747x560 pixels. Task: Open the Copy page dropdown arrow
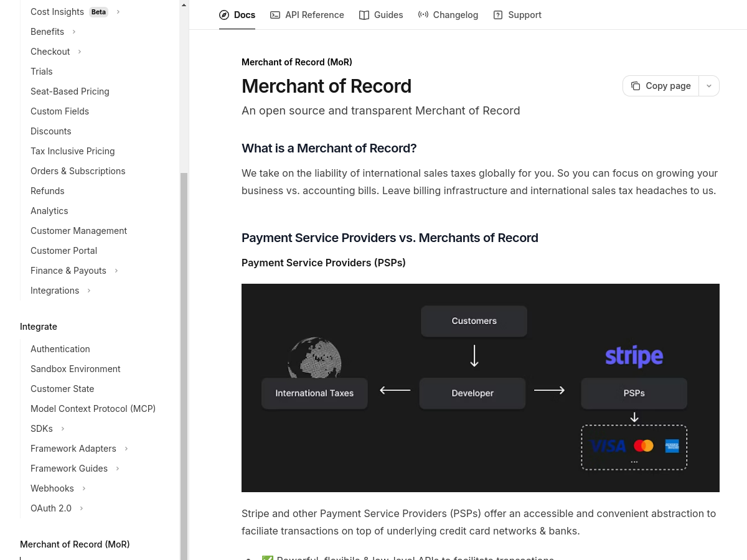(709, 86)
